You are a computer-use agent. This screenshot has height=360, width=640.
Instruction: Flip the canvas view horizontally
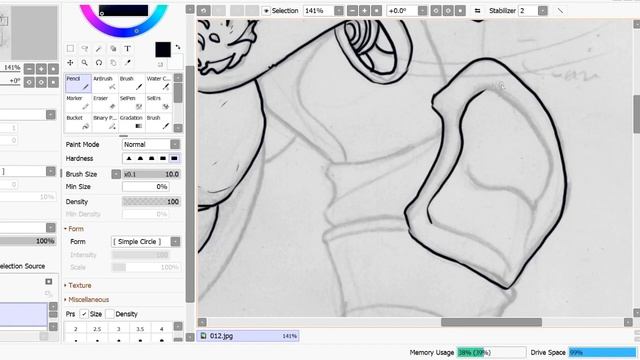pyautogui.click(x=477, y=11)
